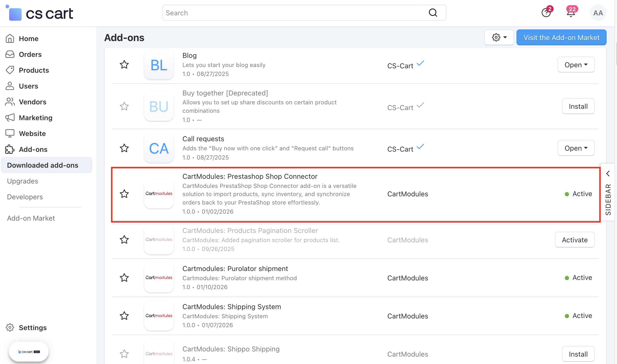This screenshot has width=617, height=364.
Task: Click the Products tag icon
Action: point(10,70)
